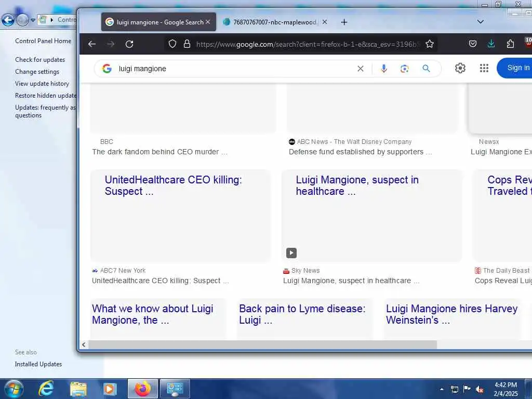Screen dimensions: 532x399
Task: Switch to Control Panel taskbar button
Action: pyautogui.click(x=175, y=389)
